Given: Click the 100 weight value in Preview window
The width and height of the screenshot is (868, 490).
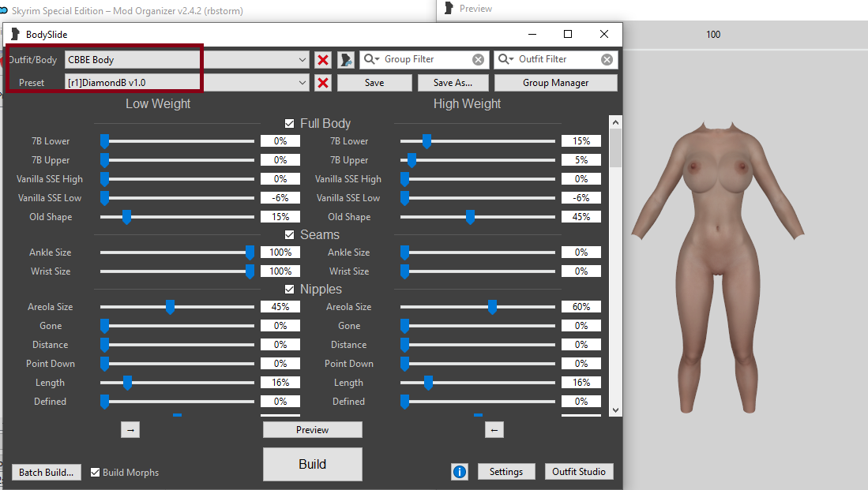Looking at the screenshot, I should point(713,35).
